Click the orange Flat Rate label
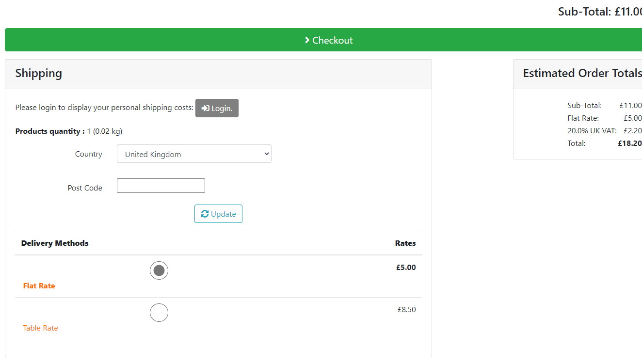 (39, 285)
